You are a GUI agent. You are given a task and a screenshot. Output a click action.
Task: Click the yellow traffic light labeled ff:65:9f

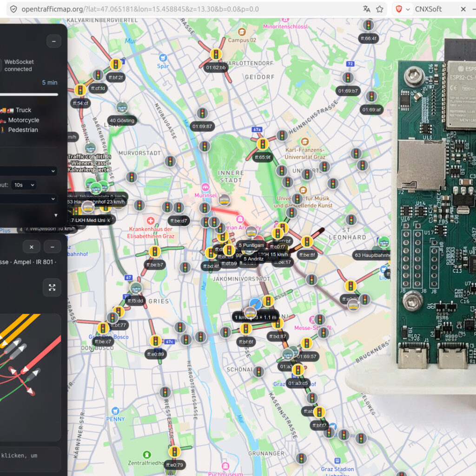[263, 144]
